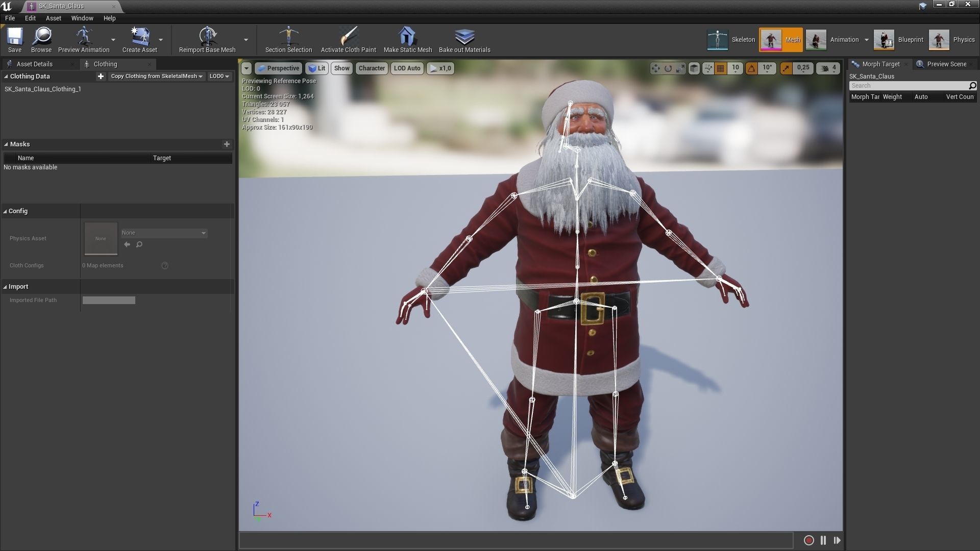The height and width of the screenshot is (551, 980).
Task: Bake out Materials
Action: [464, 40]
